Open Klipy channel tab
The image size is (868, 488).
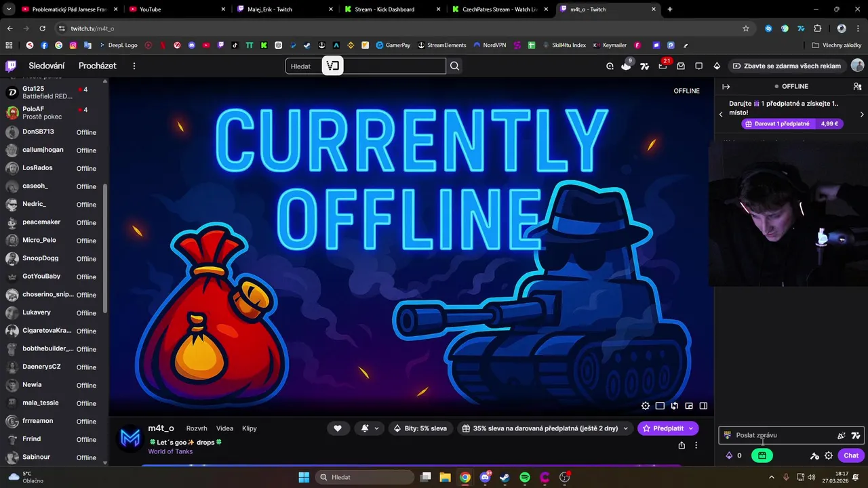[x=249, y=428]
